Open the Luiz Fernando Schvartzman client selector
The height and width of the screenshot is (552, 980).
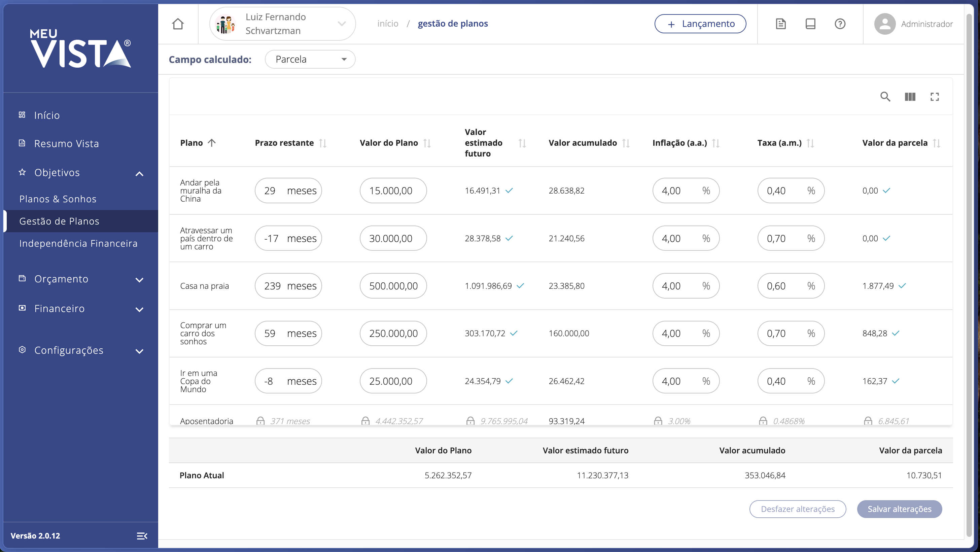[282, 24]
